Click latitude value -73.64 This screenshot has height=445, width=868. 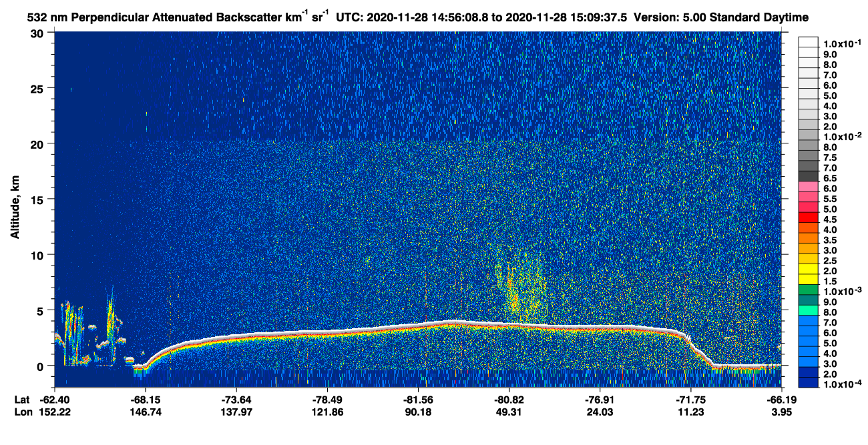(236, 400)
